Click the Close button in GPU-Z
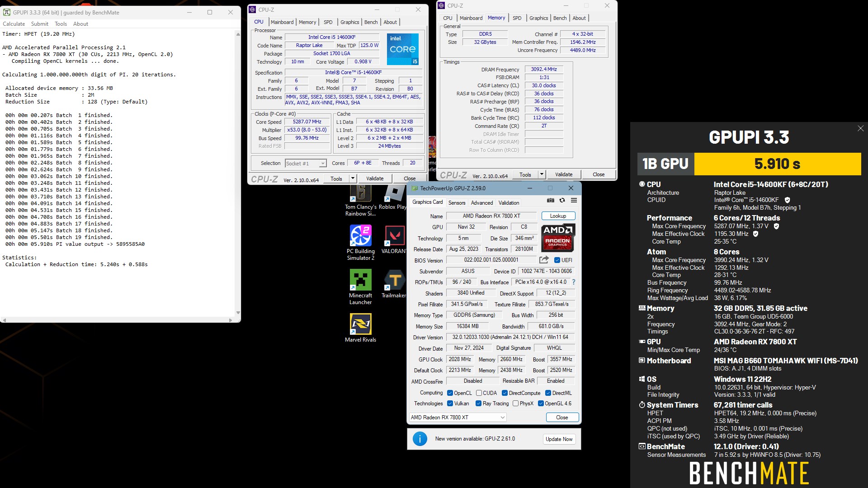The image size is (868, 488). pos(562,418)
